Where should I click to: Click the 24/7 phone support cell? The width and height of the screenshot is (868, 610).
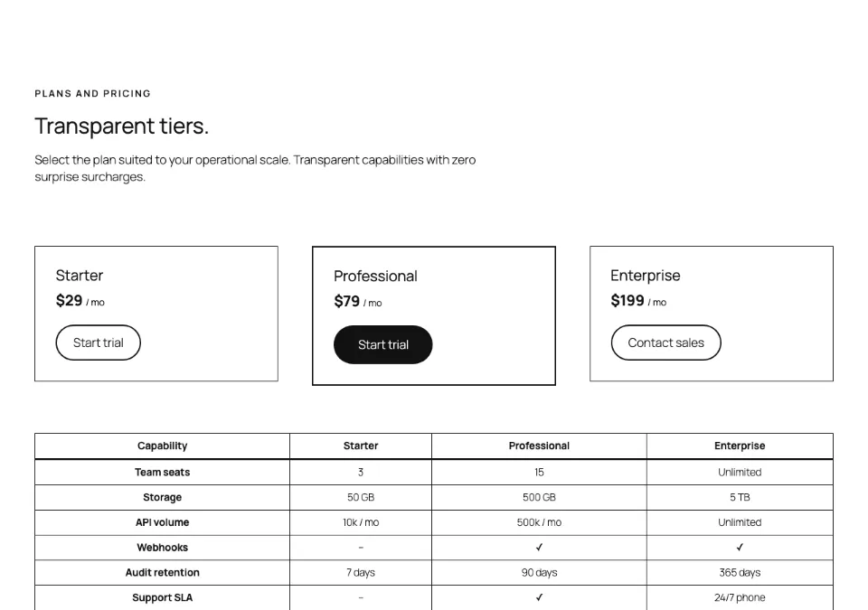(740, 597)
